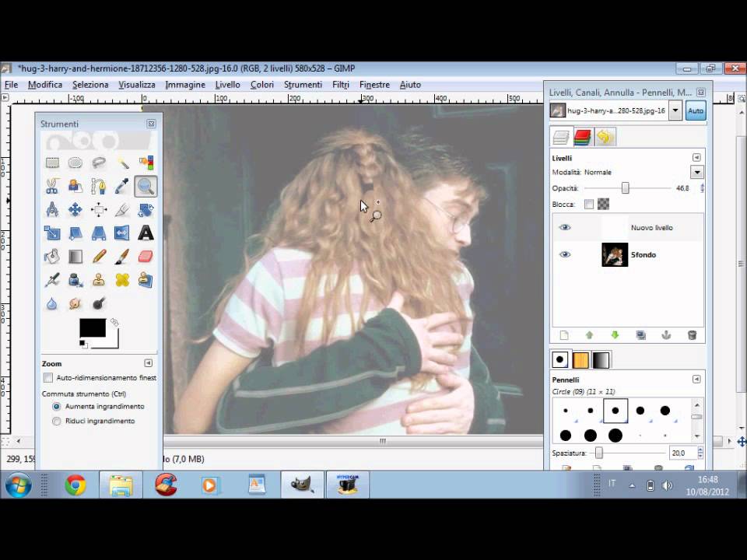This screenshot has width=747, height=560.
Task: Choose Riduci ingrandimento radio option
Action: [57, 421]
